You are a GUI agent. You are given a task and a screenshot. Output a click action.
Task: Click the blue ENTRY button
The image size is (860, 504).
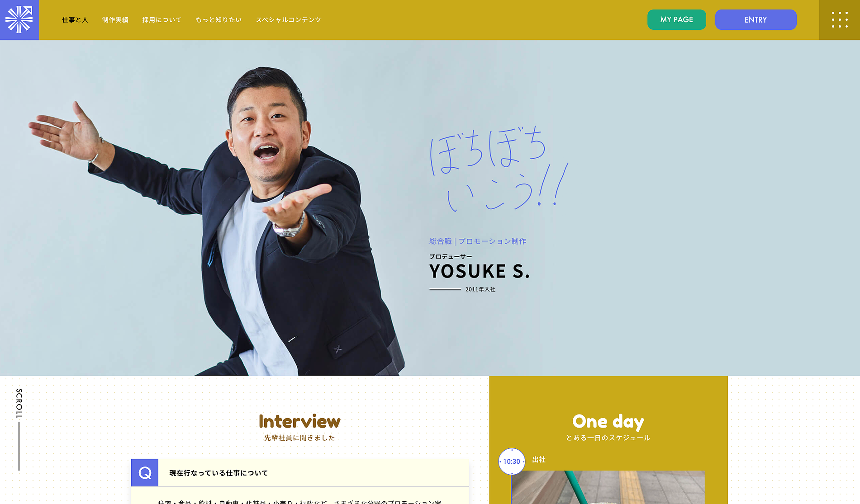756,19
